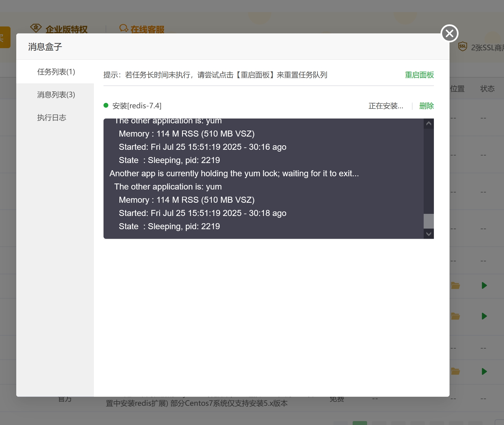Click the 重启面板 link
Image resolution: width=504 pixels, height=425 pixels.
(x=419, y=75)
